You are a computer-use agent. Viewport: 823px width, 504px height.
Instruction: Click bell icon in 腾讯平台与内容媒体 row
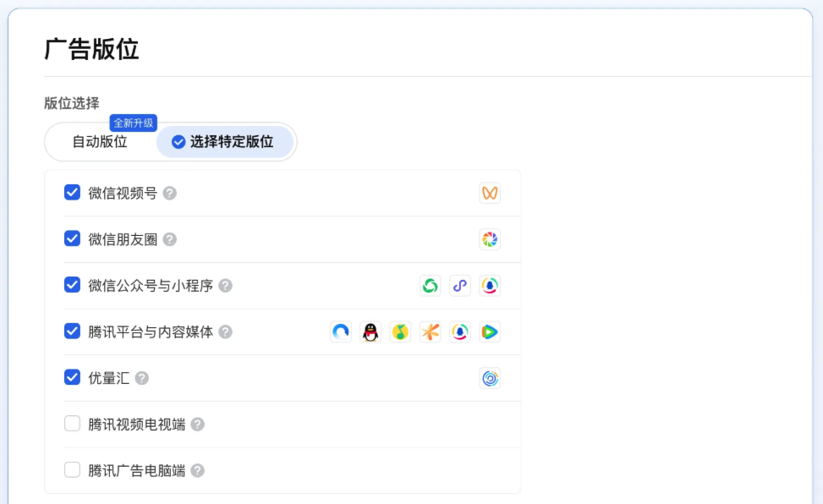460,331
